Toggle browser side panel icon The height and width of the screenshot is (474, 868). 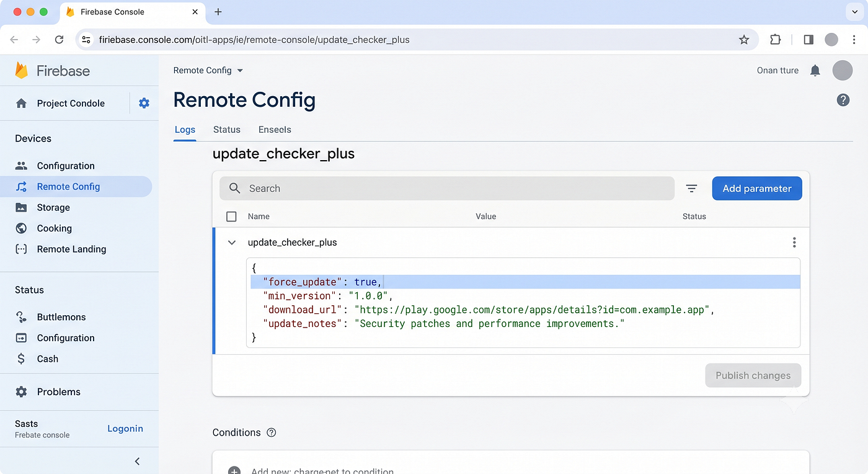(808, 40)
